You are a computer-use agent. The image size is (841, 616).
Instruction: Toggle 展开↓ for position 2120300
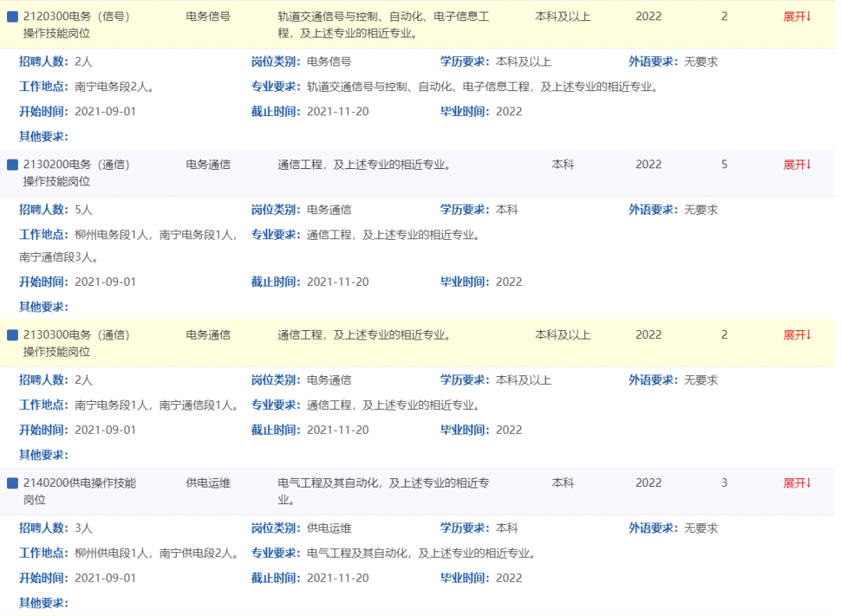coord(797,16)
